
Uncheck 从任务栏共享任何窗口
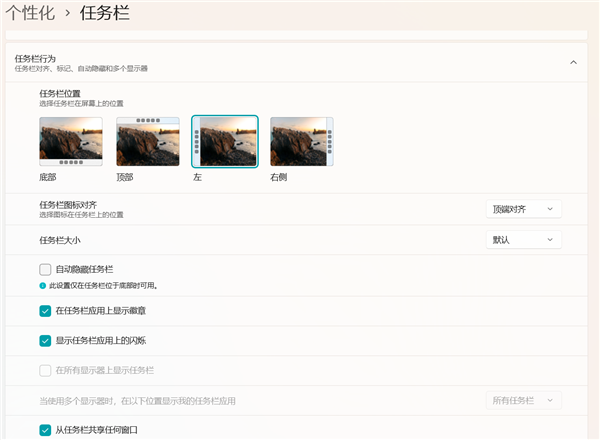click(x=45, y=430)
